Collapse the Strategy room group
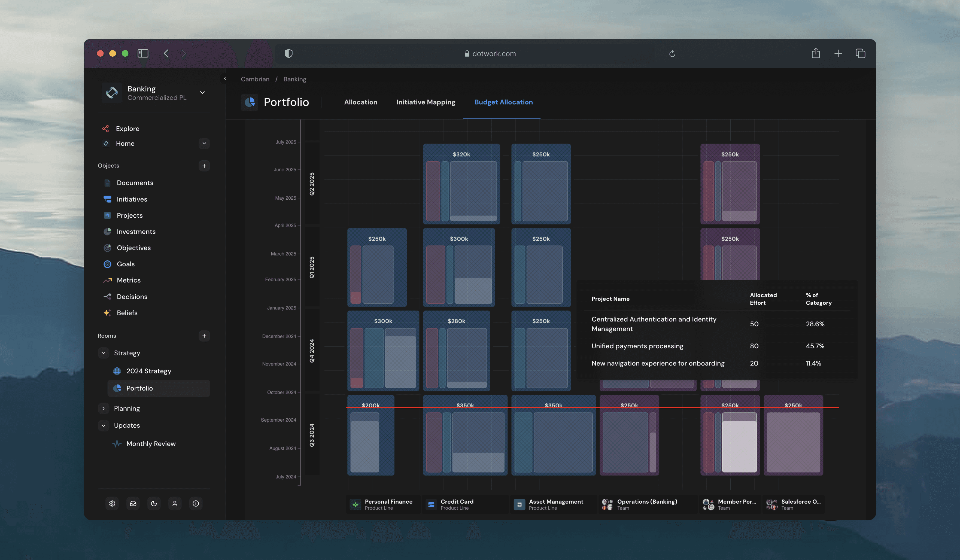The width and height of the screenshot is (960, 560). tap(103, 353)
